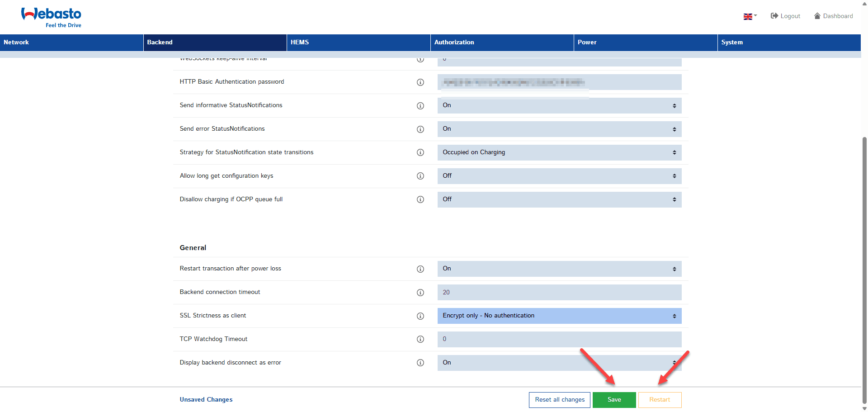
Task: Click the Restart button
Action: [x=660, y=400]
